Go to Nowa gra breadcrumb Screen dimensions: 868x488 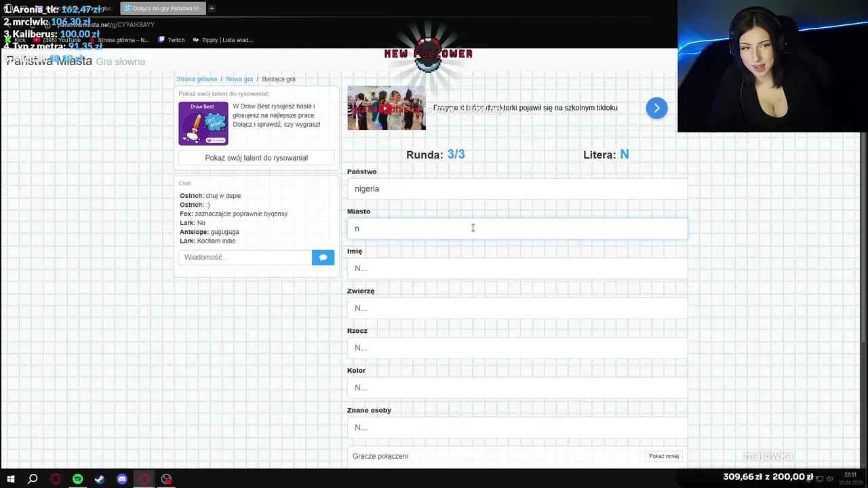click(x=239, y=79)
